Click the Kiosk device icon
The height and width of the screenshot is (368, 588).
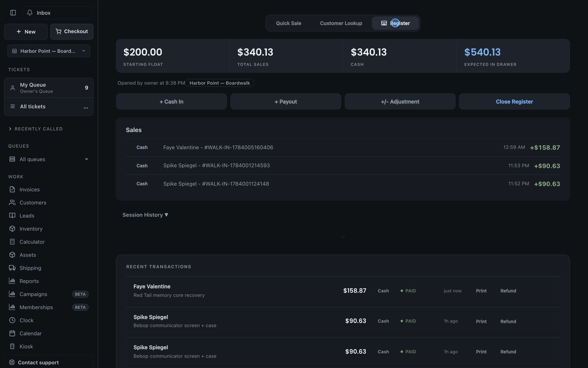pos(12,346)
